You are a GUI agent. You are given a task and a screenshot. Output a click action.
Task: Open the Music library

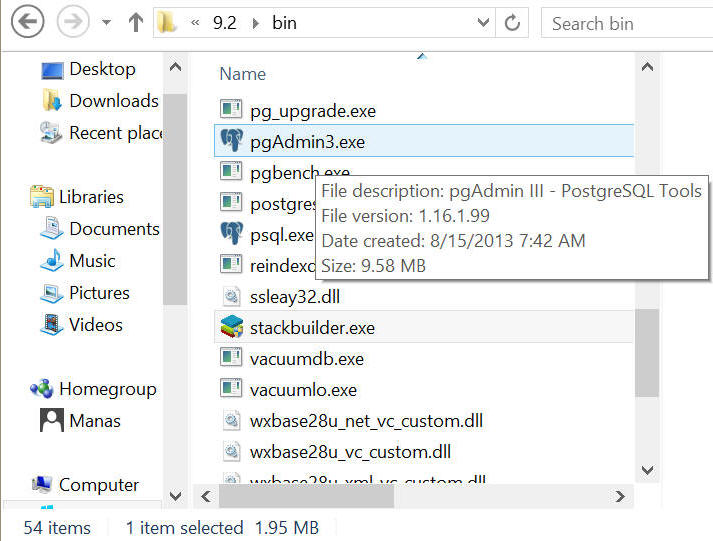point(92,261)
